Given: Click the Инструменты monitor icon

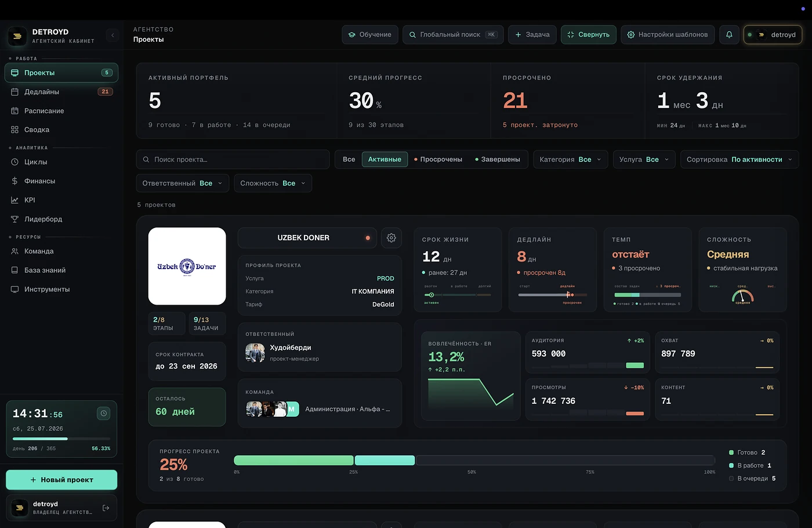Looking at the screenshot, I should [x=15, y=290].
